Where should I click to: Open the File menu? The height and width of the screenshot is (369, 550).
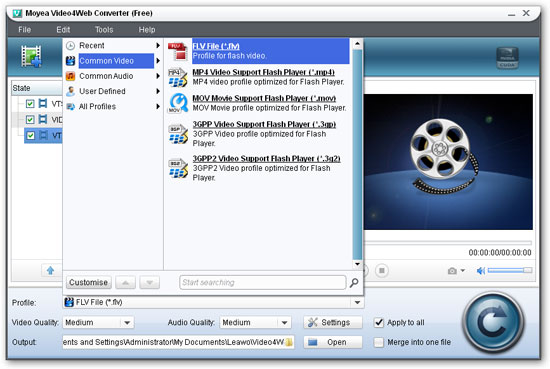tap(25, 30)
